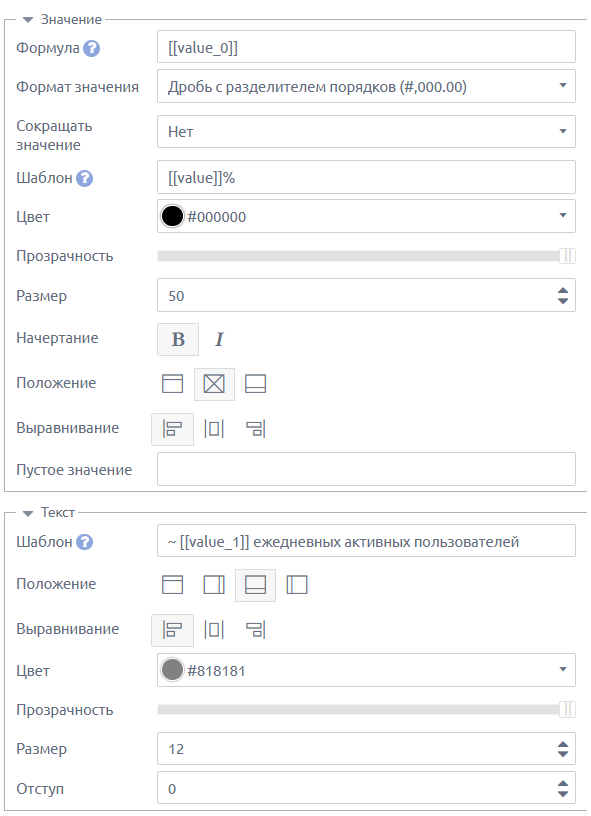Open the #818181 text color picker
Viewport: 591px width, 816px height.
(x=366, y=670)
